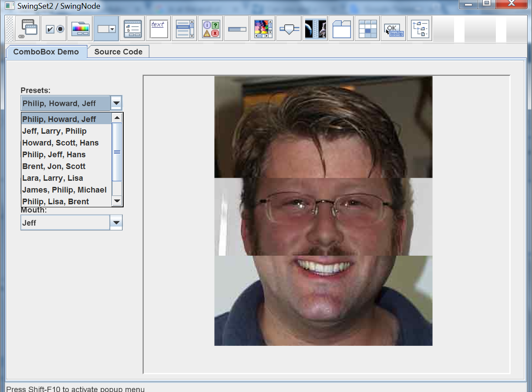Collapse the Presets combo box arrow
532x392 pixels.
click(x=116, y=103)
